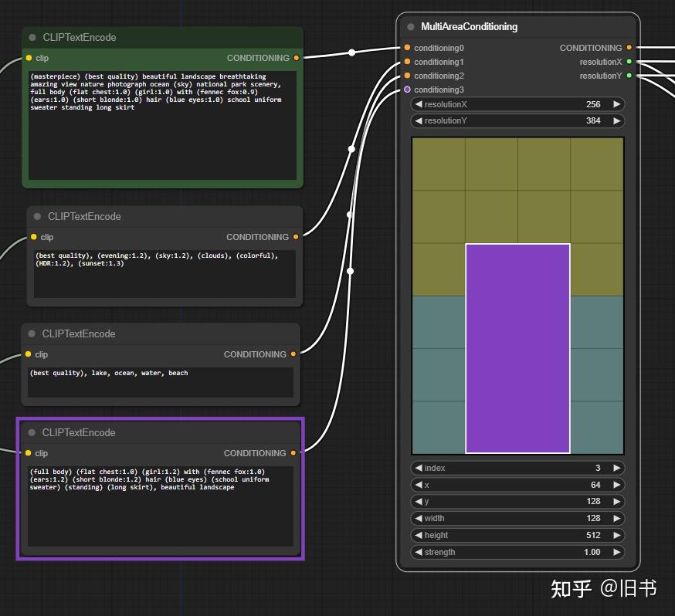Click the conditioning2 input socket
This screenshot has height=616, width=675.
click(x=407, y=76)
